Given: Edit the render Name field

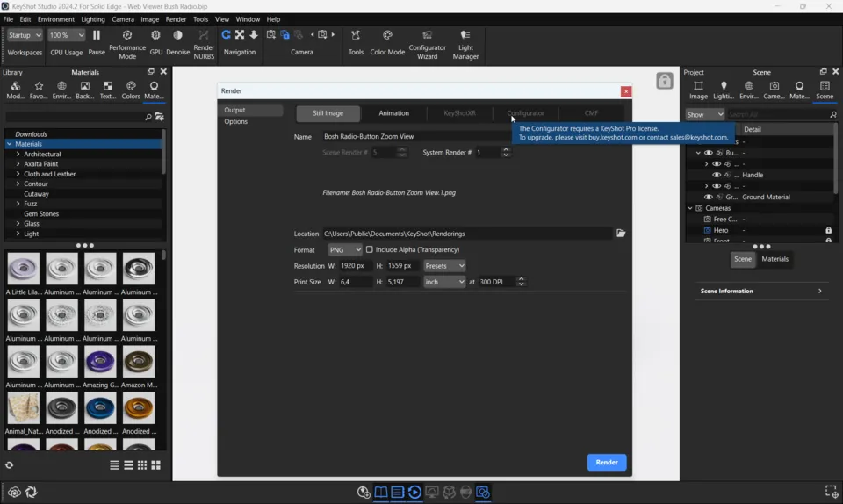Looking at the screenshot, I should click(x=416, y=136).
